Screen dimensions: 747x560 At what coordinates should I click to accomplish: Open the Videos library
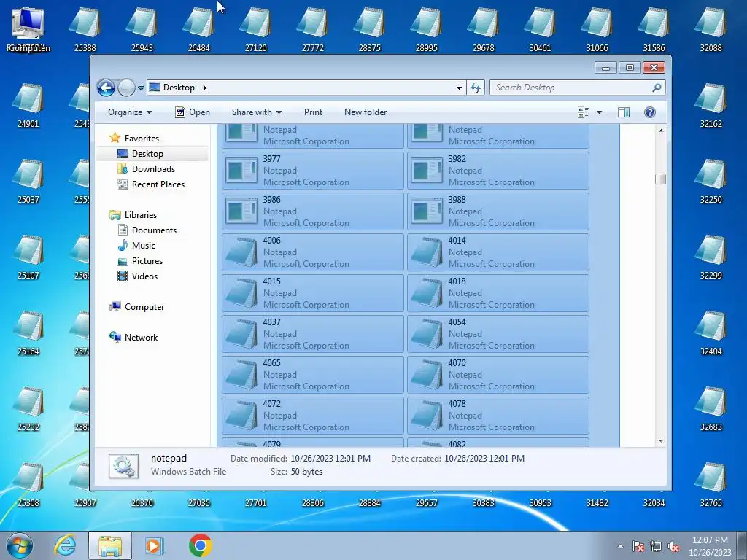(144, 276)
